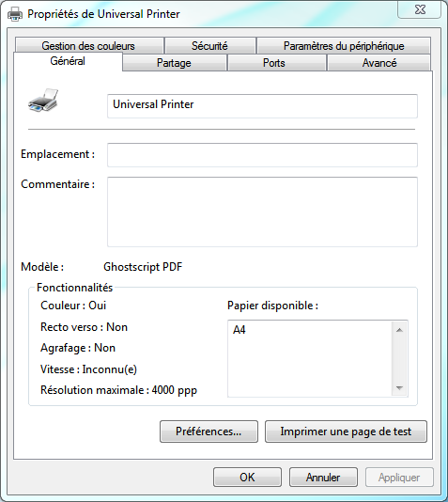Image resolution: width=448 pixels, height=502 pixels.
Task: Select A4 in the Papier disponible list
Action: click(x=239, y=330)
